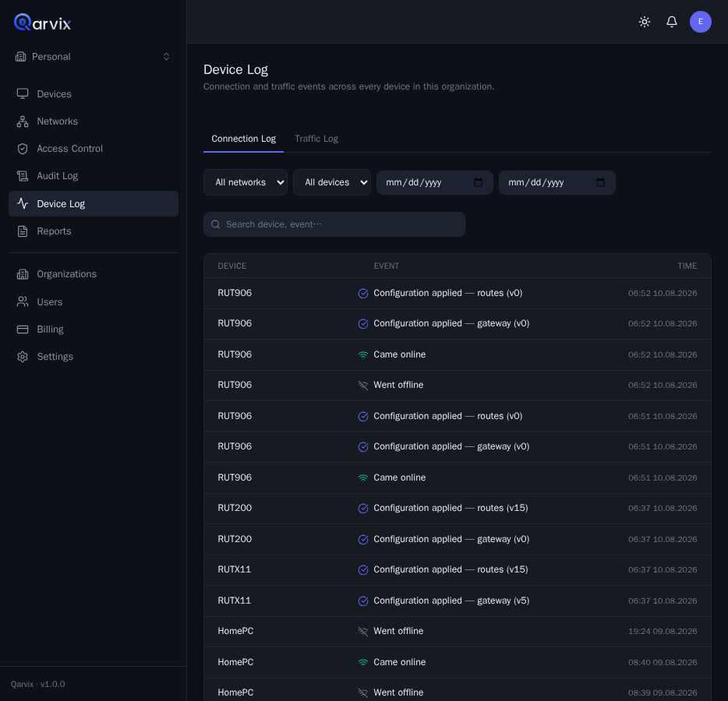Open the notifications bell
This screenshot has width=728, height=701.
[672, 22]
